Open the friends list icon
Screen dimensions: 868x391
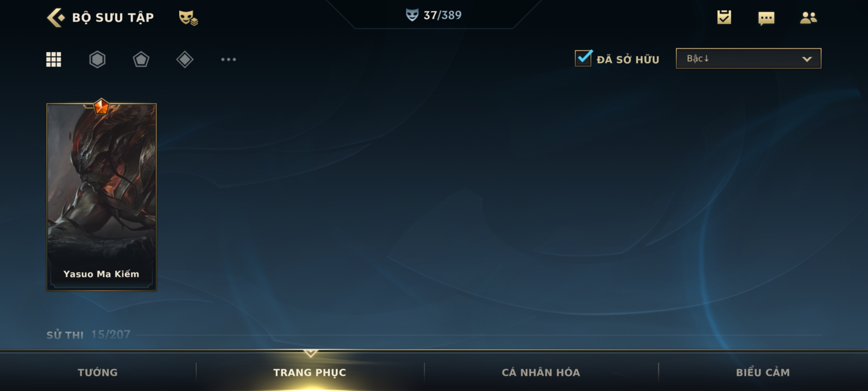point(808,17)
